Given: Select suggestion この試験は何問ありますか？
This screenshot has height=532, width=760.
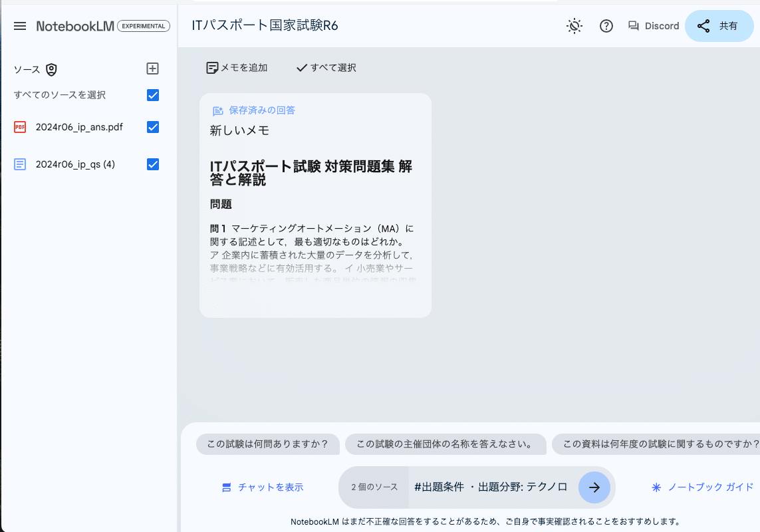Looking at the screenshot, I should pos(267,444).
